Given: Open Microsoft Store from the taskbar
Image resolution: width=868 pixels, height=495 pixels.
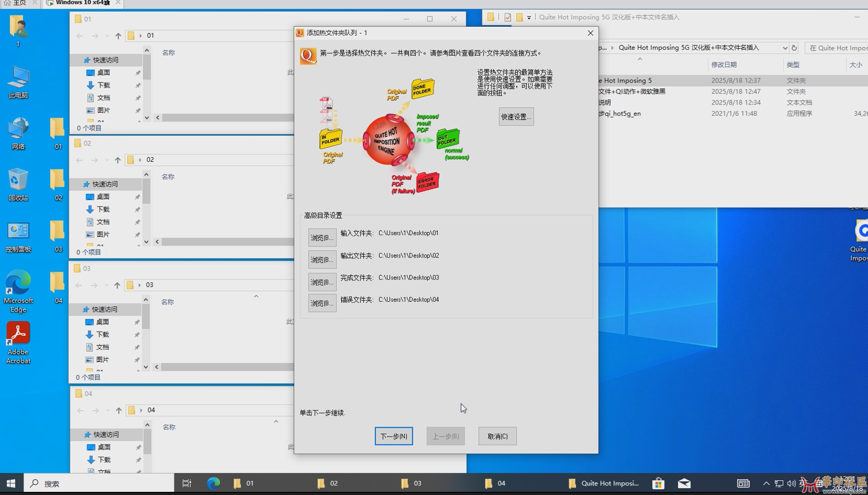Looking at the screenshot, I should pos(658,483).
